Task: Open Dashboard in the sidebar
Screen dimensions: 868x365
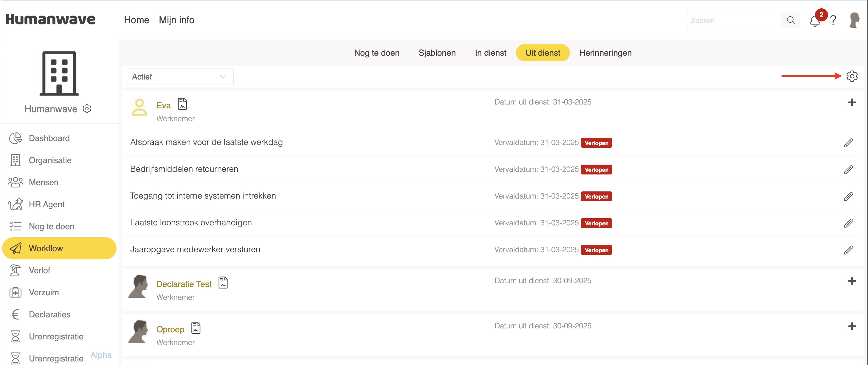Action: click(x=59, y=138)
